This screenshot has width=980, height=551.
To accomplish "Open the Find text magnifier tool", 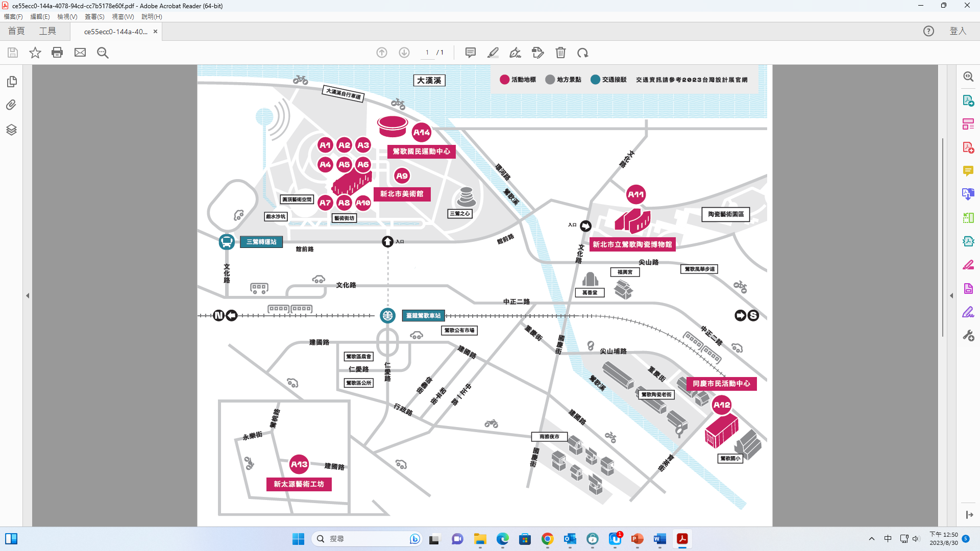I will point(103,53).
